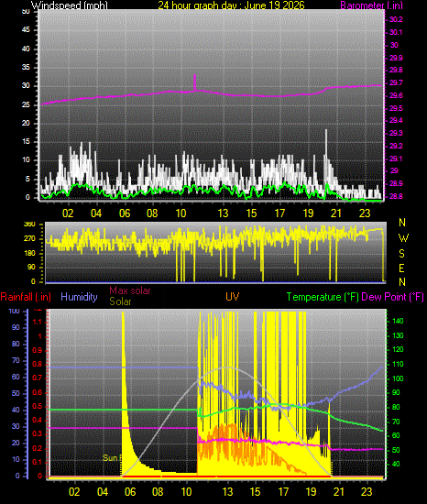The height and width of the screenshot is (504, 427).
Task: Click hour label "10" under the windspeed graph
Action: (x=181, y=214)
